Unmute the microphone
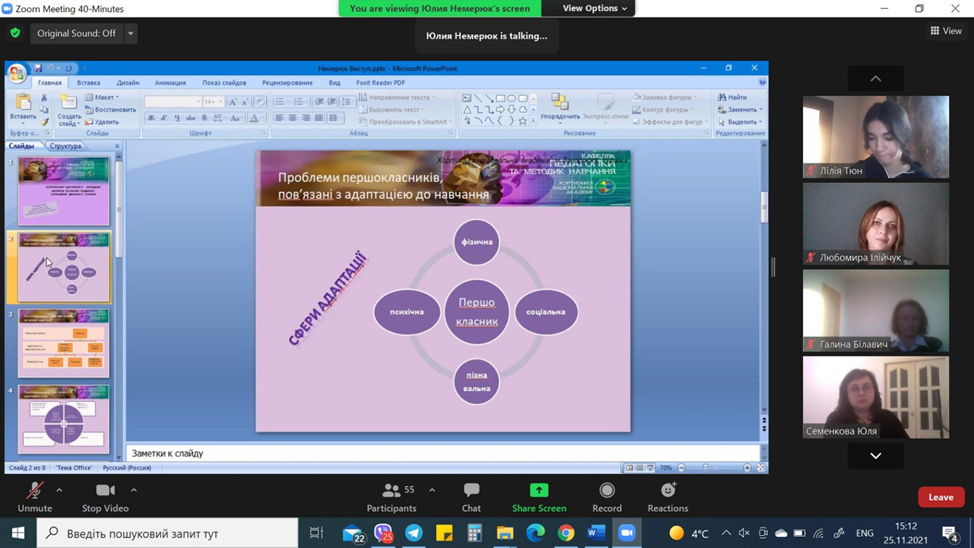This screenshot has width=974, height=548. coord(34,491)
